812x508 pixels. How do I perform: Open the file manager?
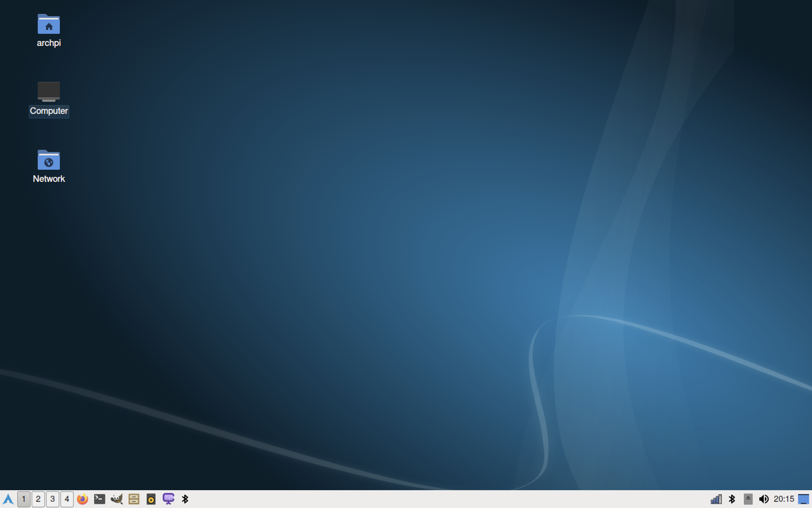pos(134,499)
